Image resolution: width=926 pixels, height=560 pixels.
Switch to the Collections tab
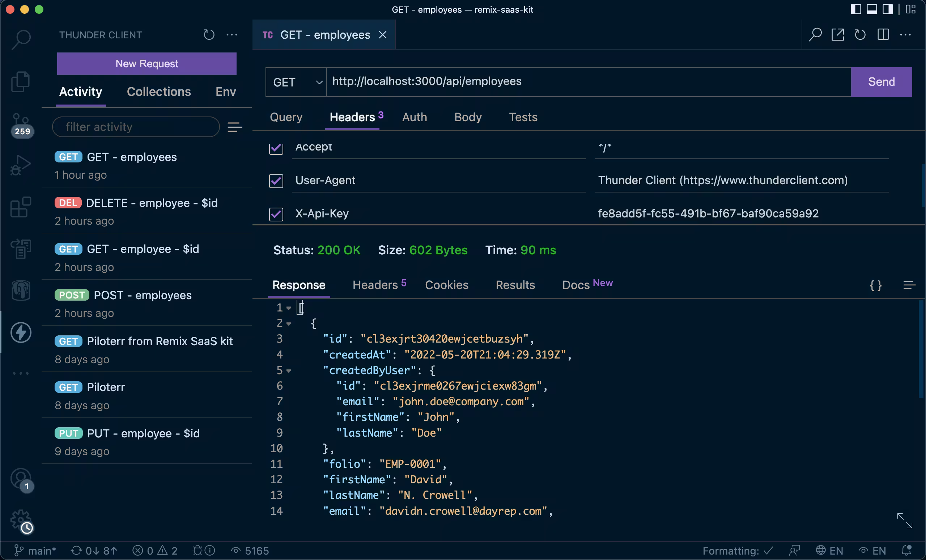(158, 92)
